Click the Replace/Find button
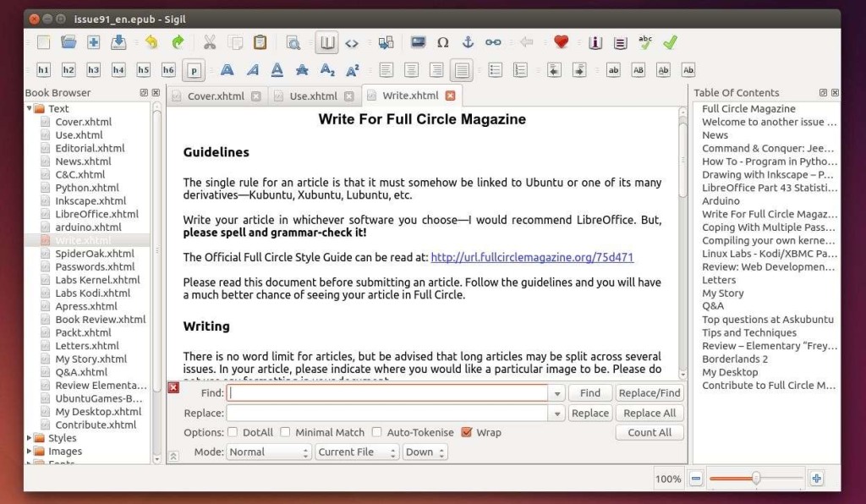The image size is (866, 504). tap(649, 393)
